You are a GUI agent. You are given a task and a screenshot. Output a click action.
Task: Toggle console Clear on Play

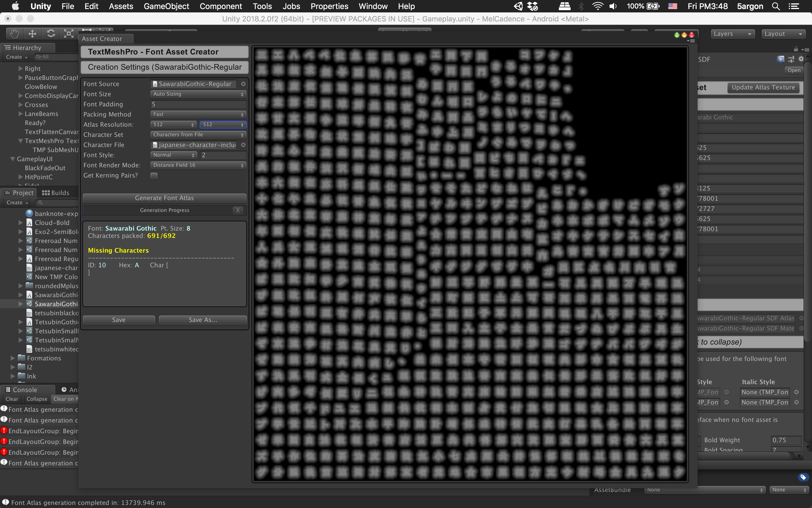[x=65, y=399]
